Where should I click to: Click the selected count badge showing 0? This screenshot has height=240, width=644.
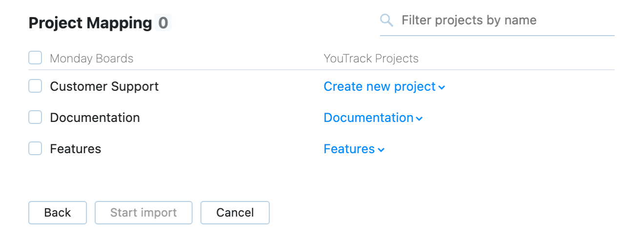tap(163, 23)
